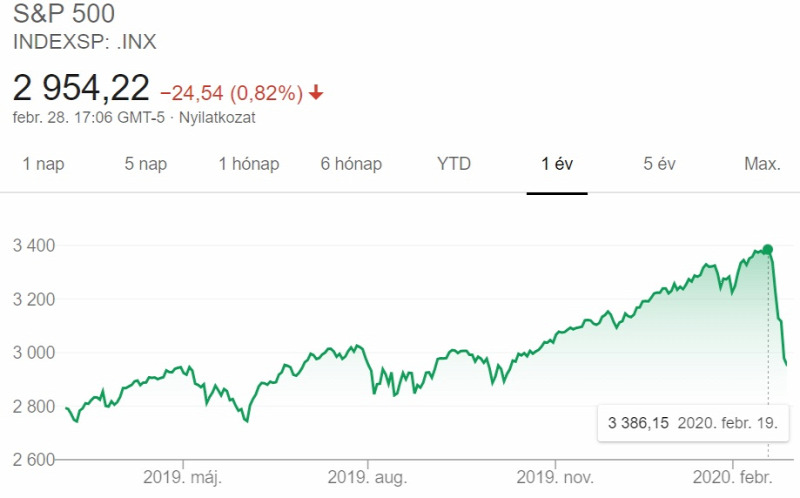Click the −24,54 (0,82%) change value
800x498 pixels.
pos(232,93)
